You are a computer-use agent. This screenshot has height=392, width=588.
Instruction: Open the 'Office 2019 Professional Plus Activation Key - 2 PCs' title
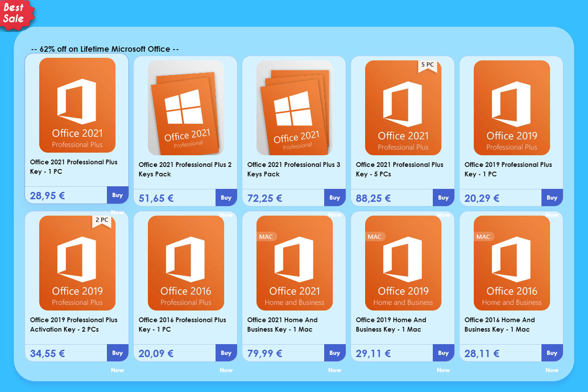pos(74,324)
